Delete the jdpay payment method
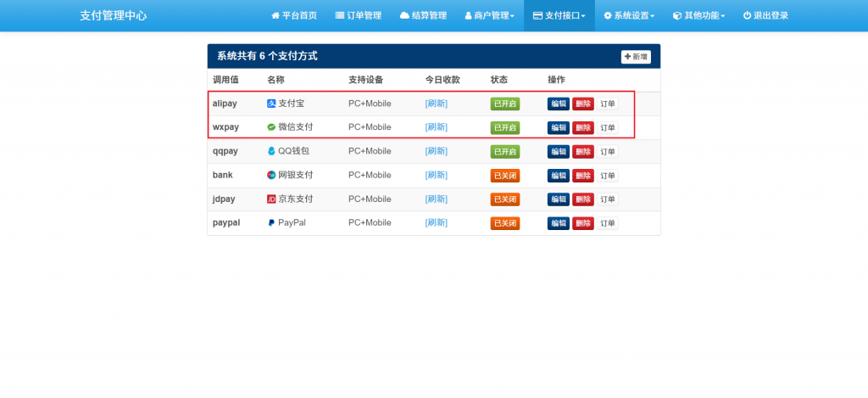Image resolution: width=868 pixels, height=398 pixels. pos(582,199)
